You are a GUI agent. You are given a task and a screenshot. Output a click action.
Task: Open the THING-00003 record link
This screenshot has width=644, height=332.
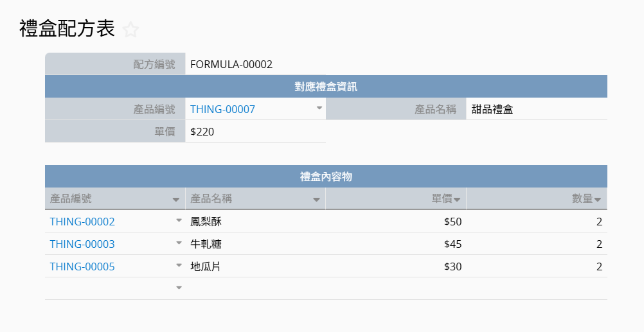point(82,245)
